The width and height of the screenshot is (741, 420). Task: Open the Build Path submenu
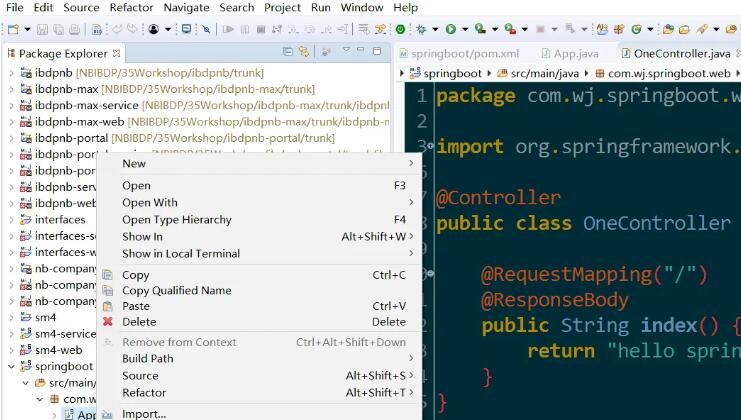coord(259,359)
